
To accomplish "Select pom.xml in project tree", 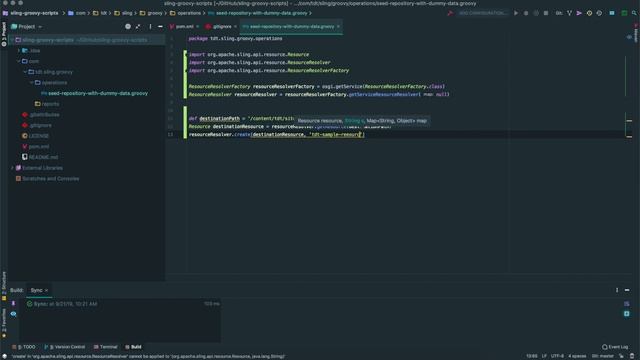I will pyautogui.click(x=39, y=147).
